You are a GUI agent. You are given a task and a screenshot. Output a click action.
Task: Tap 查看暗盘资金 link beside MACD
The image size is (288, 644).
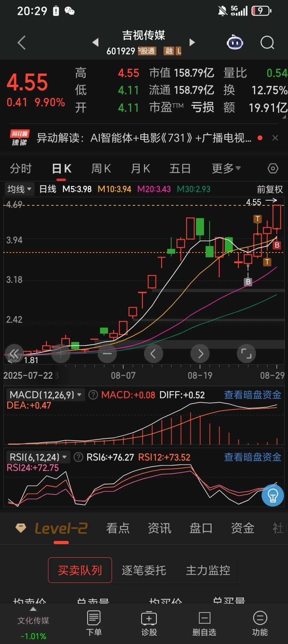tap(253, 395)
